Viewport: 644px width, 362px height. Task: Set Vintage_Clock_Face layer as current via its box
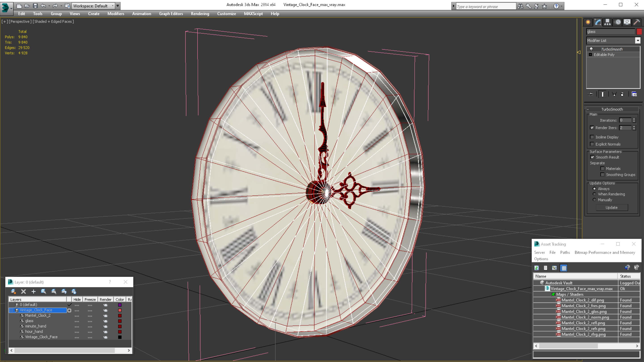(x=69, y=310)
